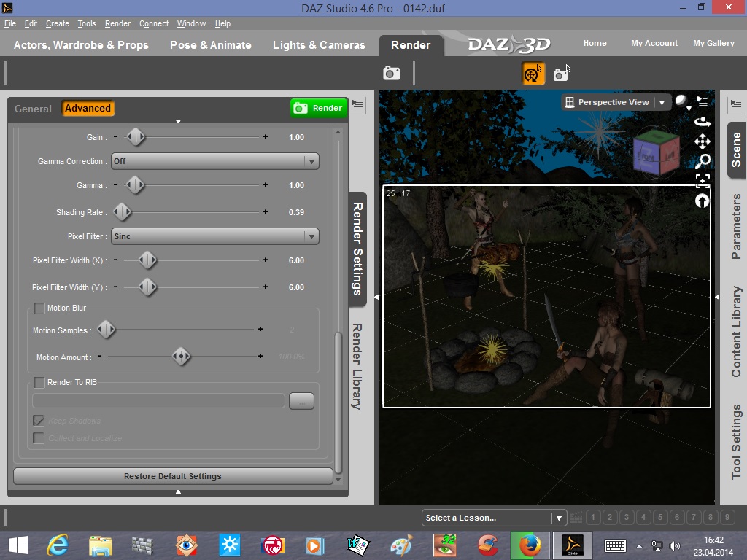747x560 pixels.
Task: Switch to the General settings tab
Action: point(33,109)
